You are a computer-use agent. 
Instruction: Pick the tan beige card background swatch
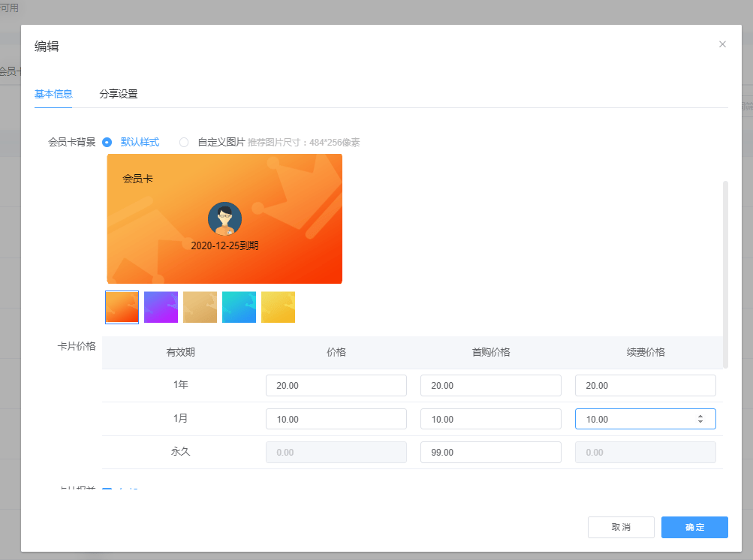200,307
